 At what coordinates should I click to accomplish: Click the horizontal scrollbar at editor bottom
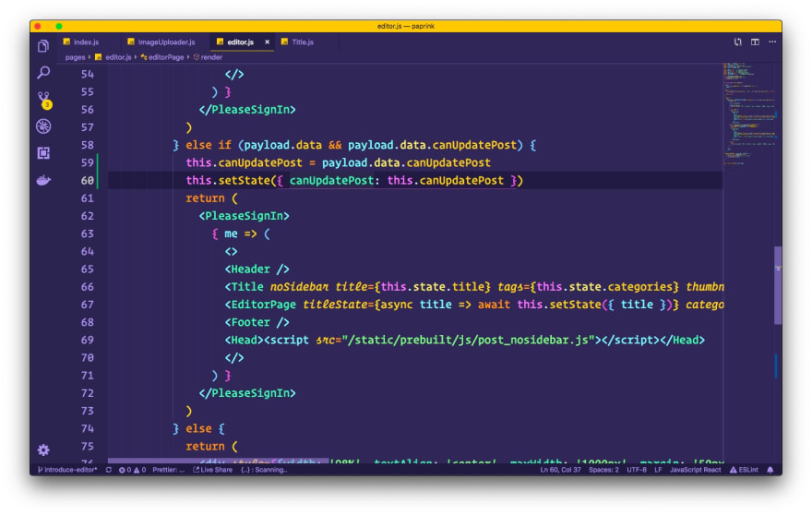tap(218, 461)
